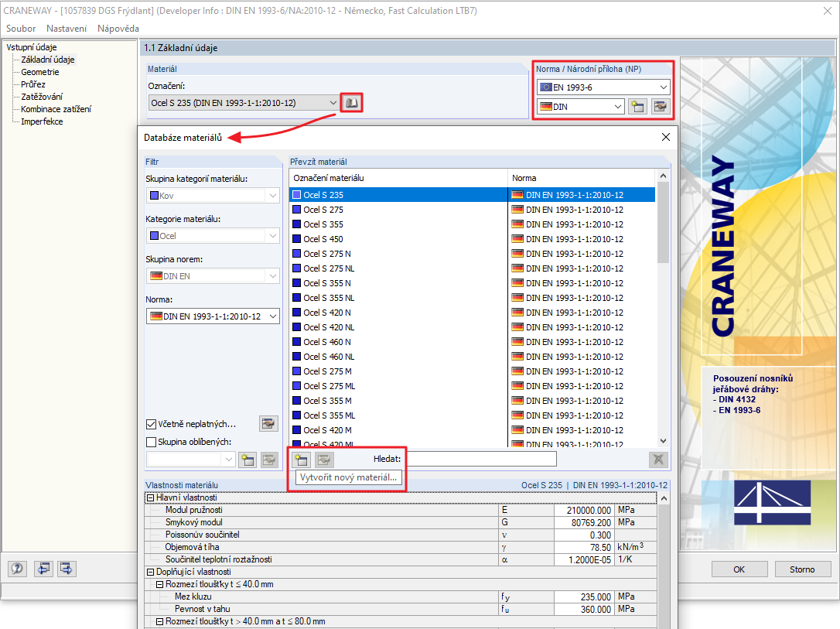840x629 pixels.
Task: Click the Dlubal bridge logo
Action: tap(772, 502)
